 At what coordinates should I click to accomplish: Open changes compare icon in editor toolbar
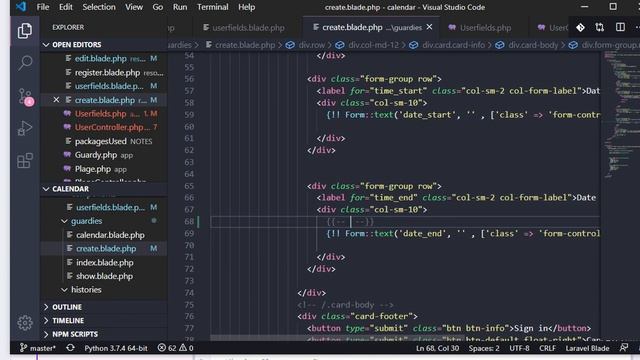click(600, 27)
